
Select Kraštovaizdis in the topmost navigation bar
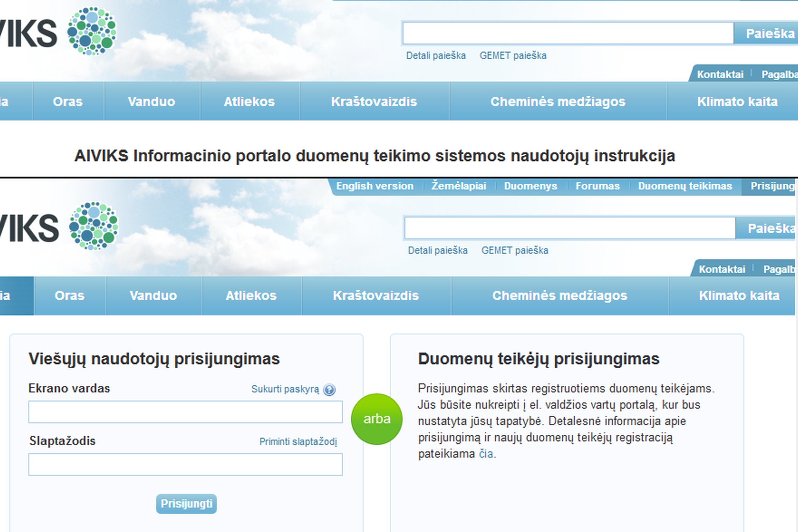point(374,101)
